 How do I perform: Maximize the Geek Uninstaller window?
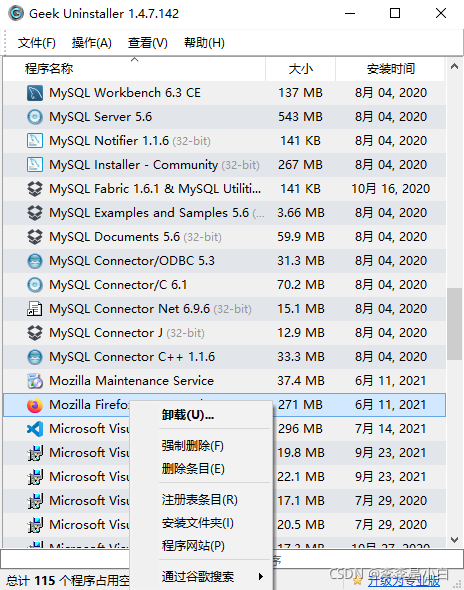click(395, 14)
